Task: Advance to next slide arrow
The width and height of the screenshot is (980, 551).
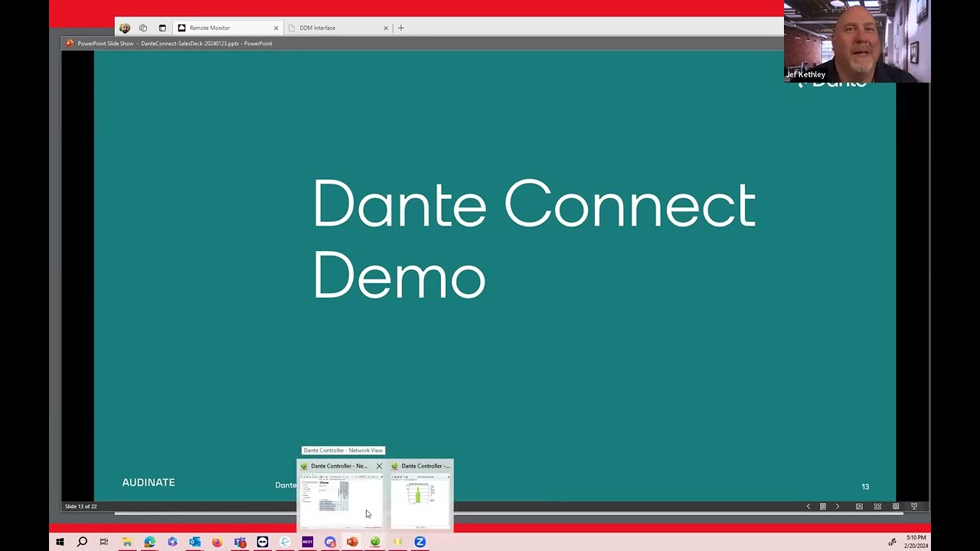Action: point(838,507)
